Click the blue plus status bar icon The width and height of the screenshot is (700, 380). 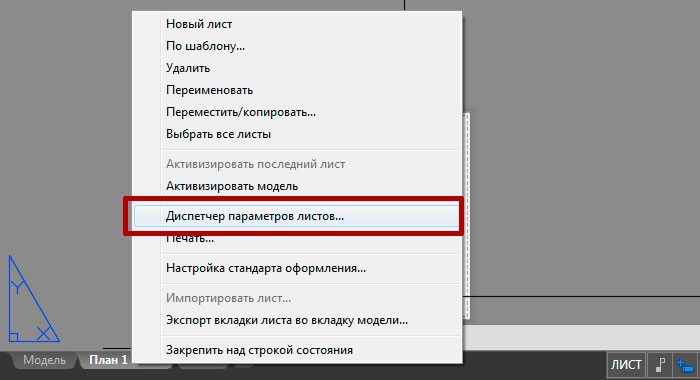pos(685,365)
